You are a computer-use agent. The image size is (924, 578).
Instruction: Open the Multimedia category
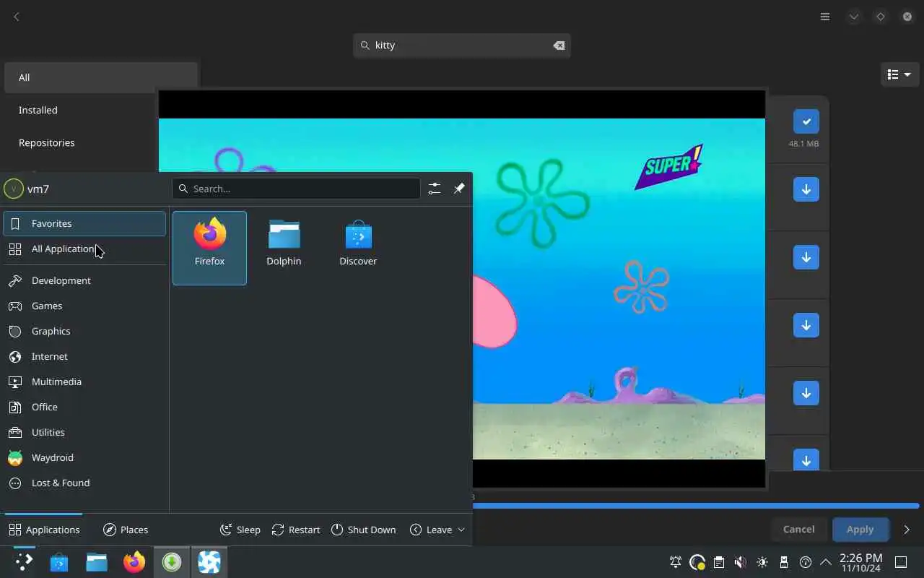pos(84,381)
